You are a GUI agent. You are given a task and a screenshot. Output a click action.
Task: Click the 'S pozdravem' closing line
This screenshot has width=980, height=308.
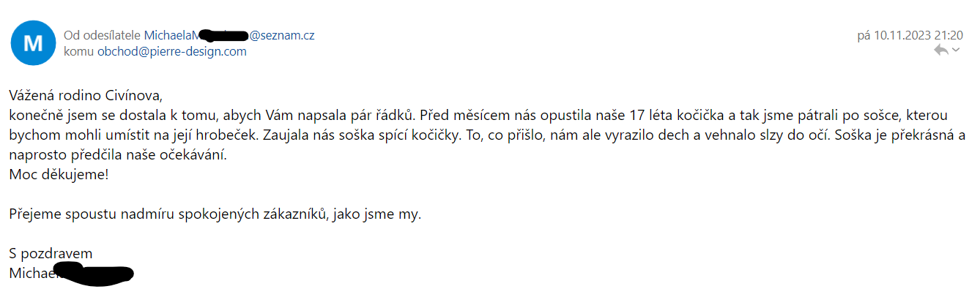(x=51, y=254)
